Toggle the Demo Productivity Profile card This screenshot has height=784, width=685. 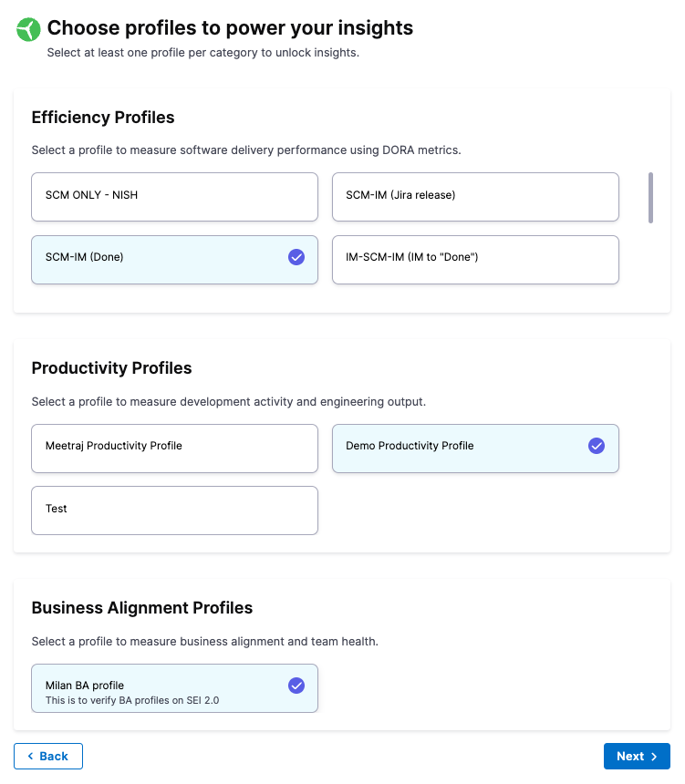[456, 448]
